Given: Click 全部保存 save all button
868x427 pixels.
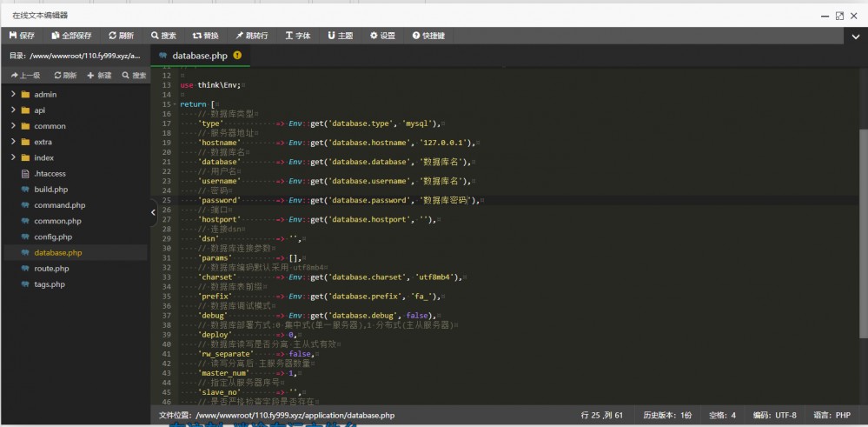Looking at the screenshot, I should pyautogui.click(x=72, y=36).
